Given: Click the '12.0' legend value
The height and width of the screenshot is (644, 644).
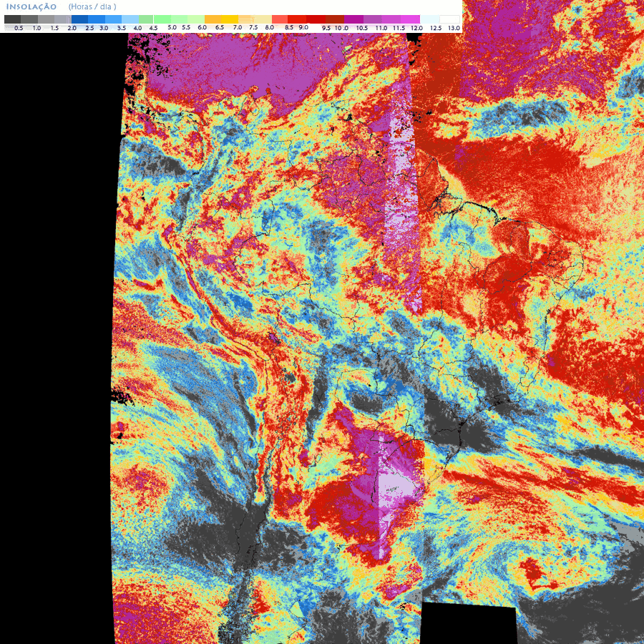Looking at the screenshot, I should 417,28.
